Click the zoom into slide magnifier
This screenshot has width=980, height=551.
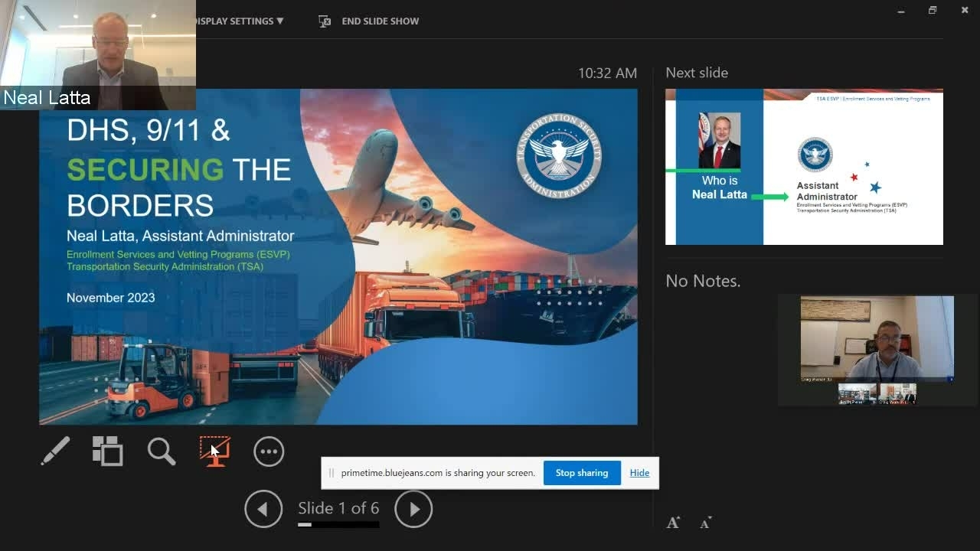pos(162,452)
